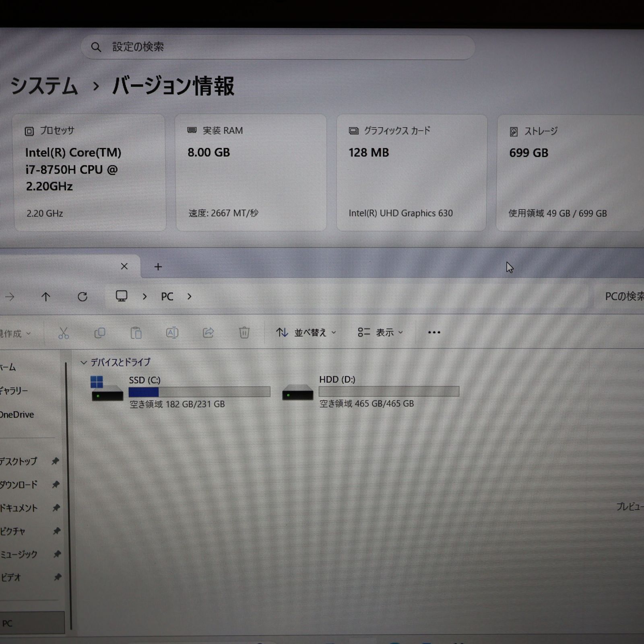This screenshot has height=644, width=644.
Task: Click the pin icon beside ドキュメント
Action: (56, 508)
